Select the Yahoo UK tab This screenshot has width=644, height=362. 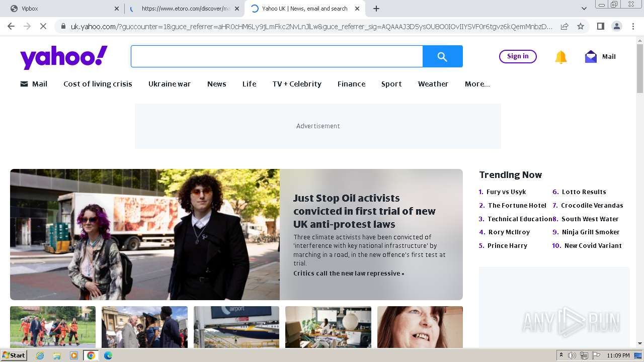304,9
